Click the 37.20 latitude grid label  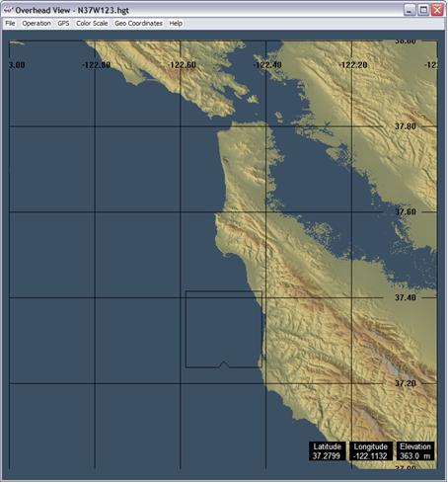pyautogui.click(x=406, y=383)
